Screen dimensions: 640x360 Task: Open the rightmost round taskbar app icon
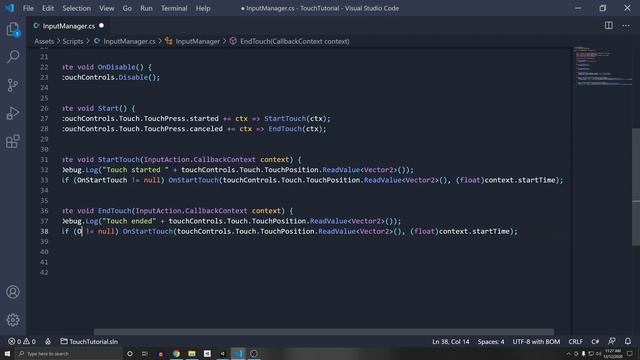click(x=254, y=353)
